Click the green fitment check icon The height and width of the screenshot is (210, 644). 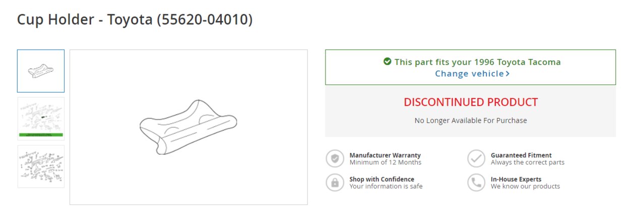387,61
